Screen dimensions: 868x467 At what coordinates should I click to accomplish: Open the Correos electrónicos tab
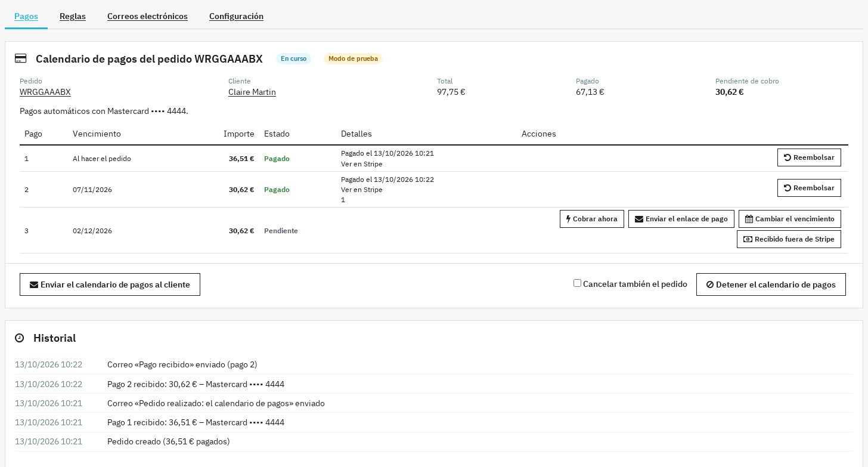tap(147, 16)
